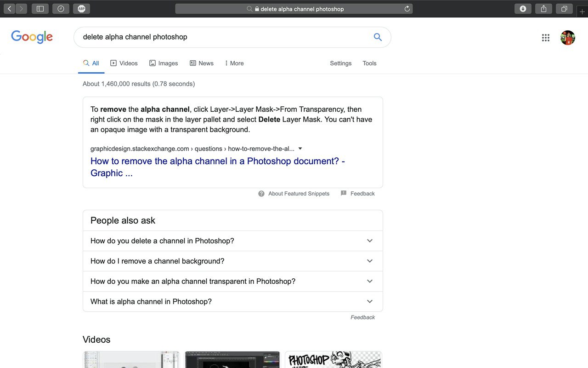
Task: Open the stackexchange result URL dropdown arrow
Action: pyautogui.click(x=300, y=149)
